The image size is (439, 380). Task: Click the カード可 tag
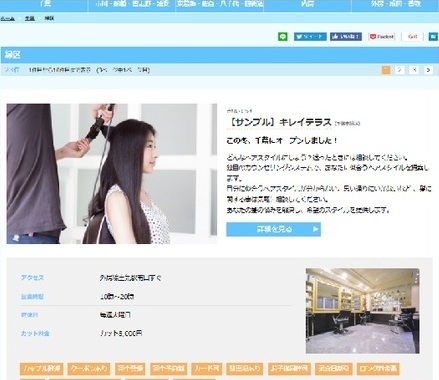pyautogui.click(x=207, y=369)
